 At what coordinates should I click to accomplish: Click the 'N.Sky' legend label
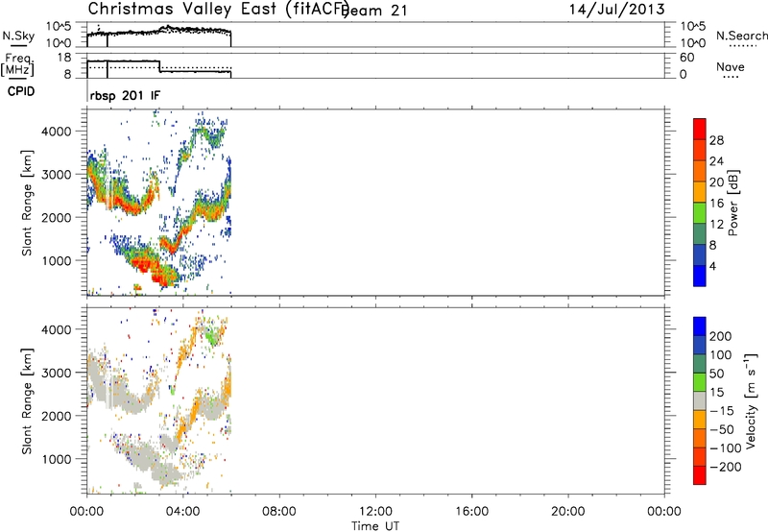[18, 36]
